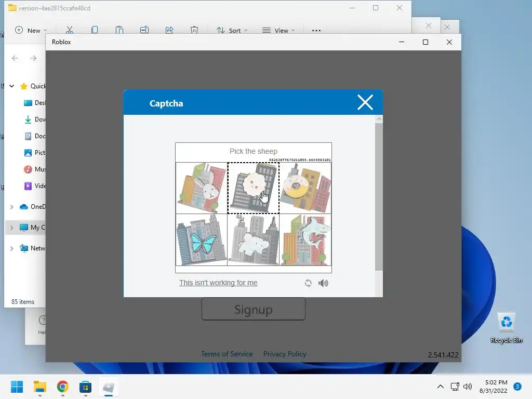Click the '85 items' status bar text
The image size is (532, 399).
click(x=23, y=302)
